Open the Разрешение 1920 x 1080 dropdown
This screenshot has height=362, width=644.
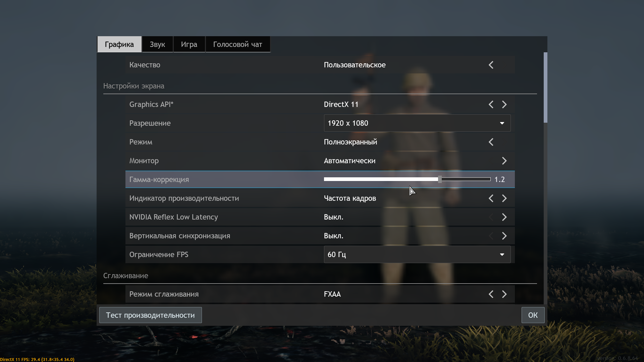click(x=417, y=123)
